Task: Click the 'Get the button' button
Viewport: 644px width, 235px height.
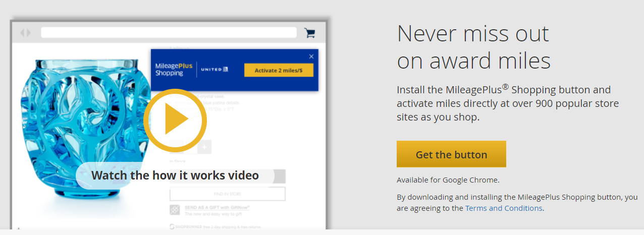Action: (451, 154)
